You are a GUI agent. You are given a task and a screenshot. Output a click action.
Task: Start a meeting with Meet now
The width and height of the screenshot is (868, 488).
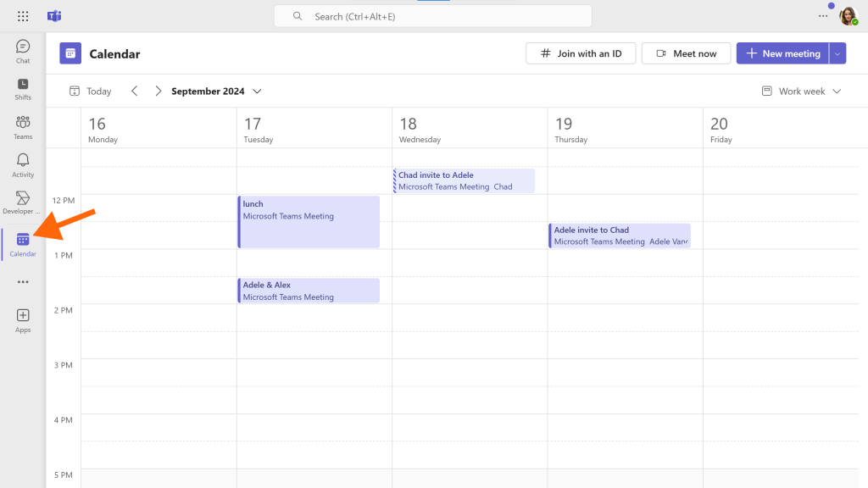click(686, 53)
